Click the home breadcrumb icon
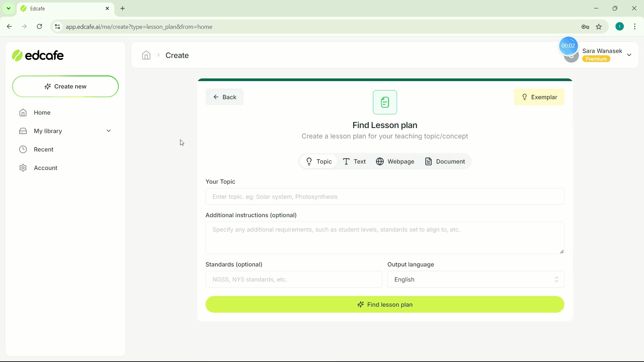The height and width of the screenshot is (362, 644). coord(146,55)
